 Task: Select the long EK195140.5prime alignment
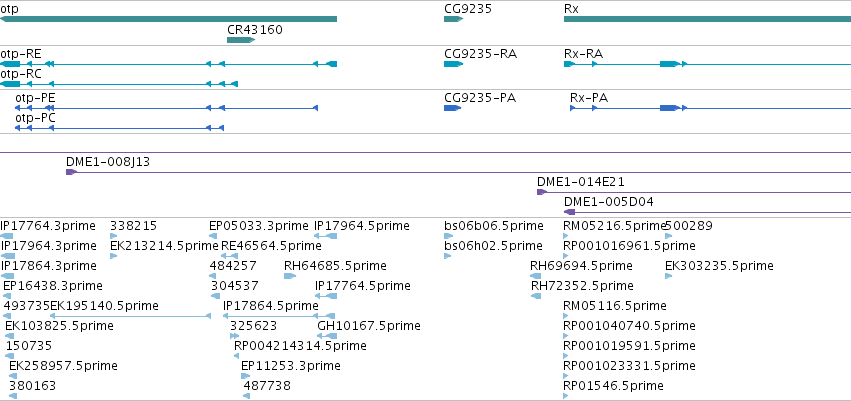[130, 316]
